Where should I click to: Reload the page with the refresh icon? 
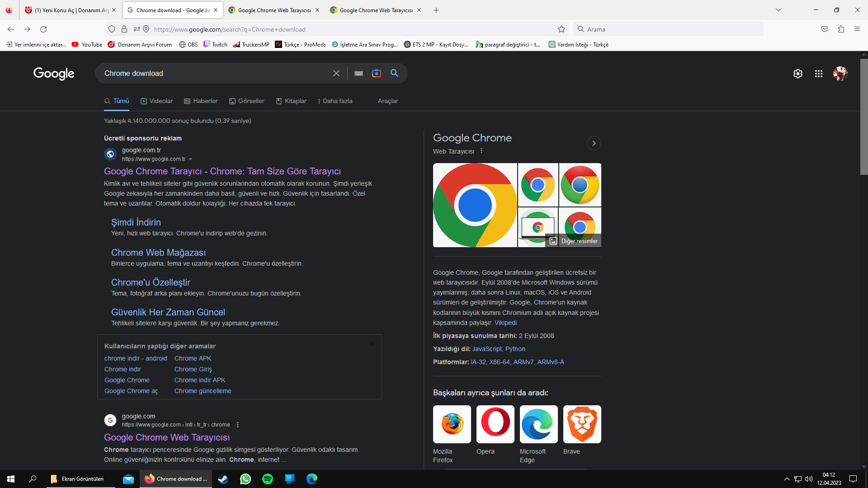(x=43, y=29)
